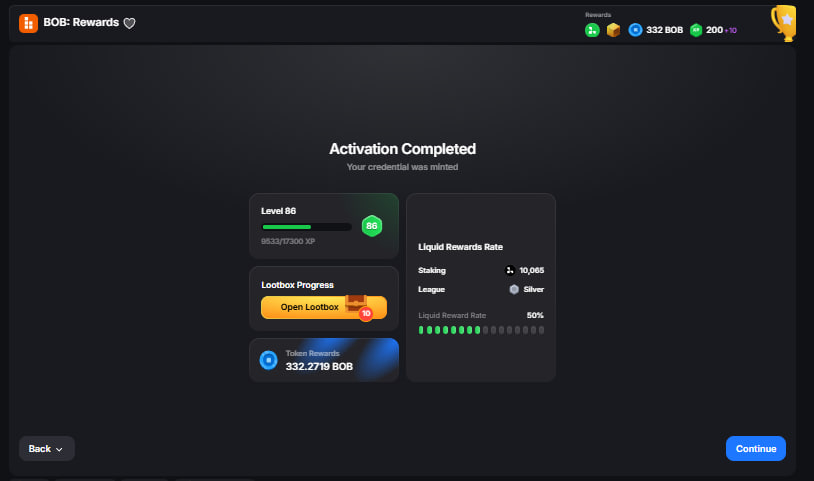Click the Liquid Rewards Rate heading
The image size is (814, 481).
460,247
